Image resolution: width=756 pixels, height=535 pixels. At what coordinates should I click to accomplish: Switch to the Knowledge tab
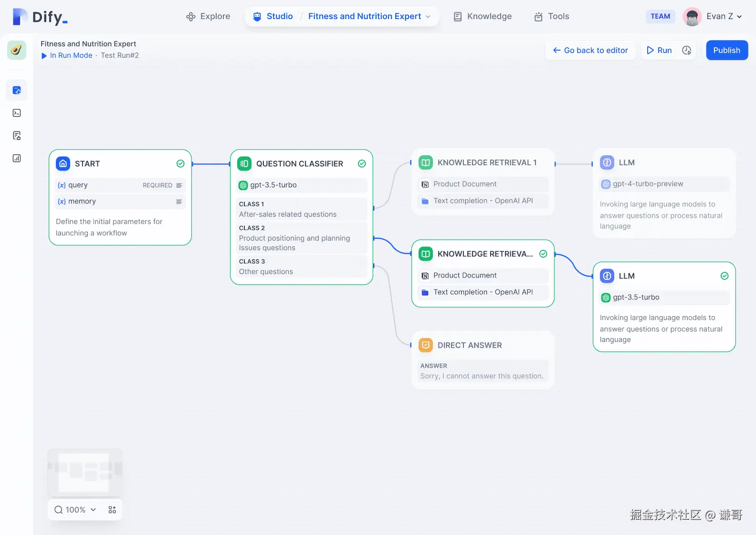pos(483,16)
